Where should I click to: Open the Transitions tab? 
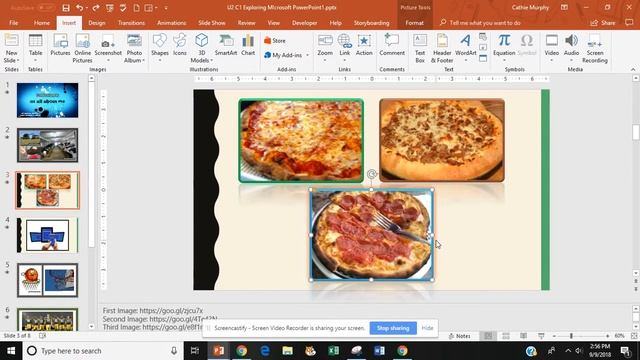tap(131, 23)
